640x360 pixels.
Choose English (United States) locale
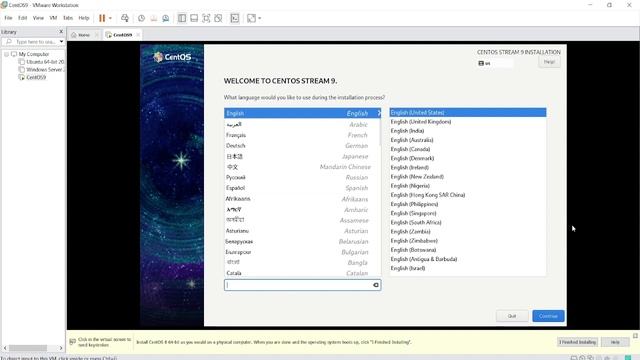tap(468, 112)
